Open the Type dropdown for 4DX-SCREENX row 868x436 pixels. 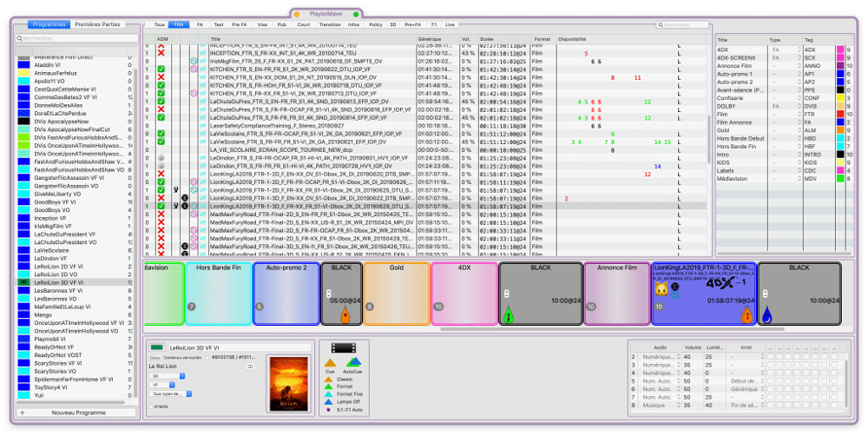785,57
